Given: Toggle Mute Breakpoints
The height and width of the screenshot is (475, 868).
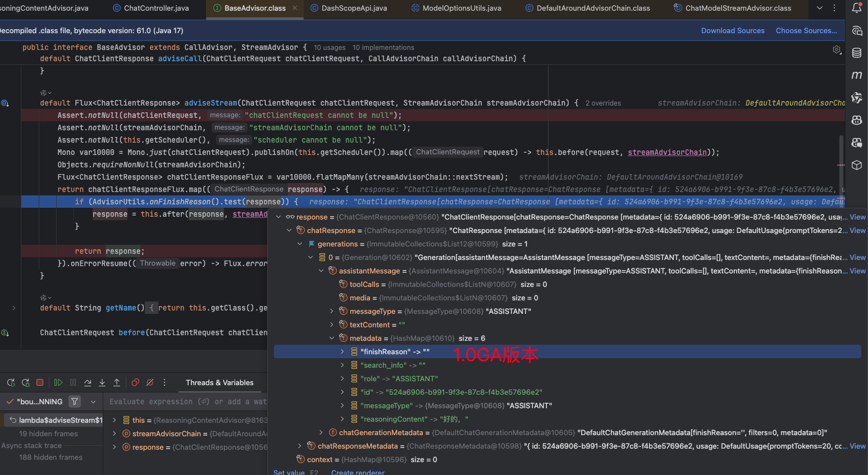Looking at the screenshot, I should coord(150,382).
